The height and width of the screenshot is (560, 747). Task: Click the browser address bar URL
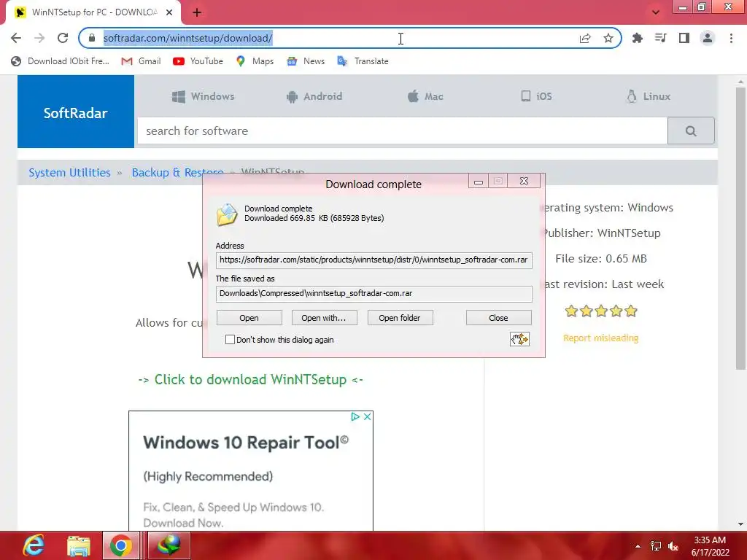pos(187,38)
